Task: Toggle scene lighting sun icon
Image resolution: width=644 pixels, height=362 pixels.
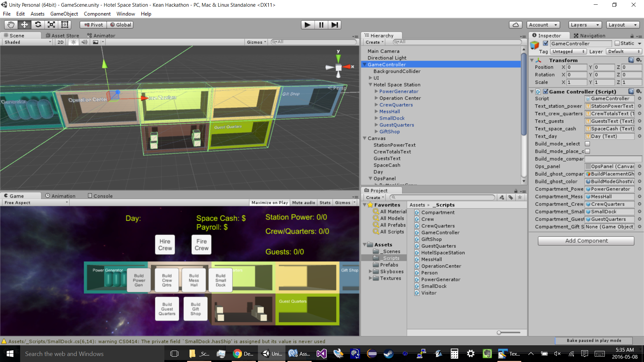Action: click(73, 42)
